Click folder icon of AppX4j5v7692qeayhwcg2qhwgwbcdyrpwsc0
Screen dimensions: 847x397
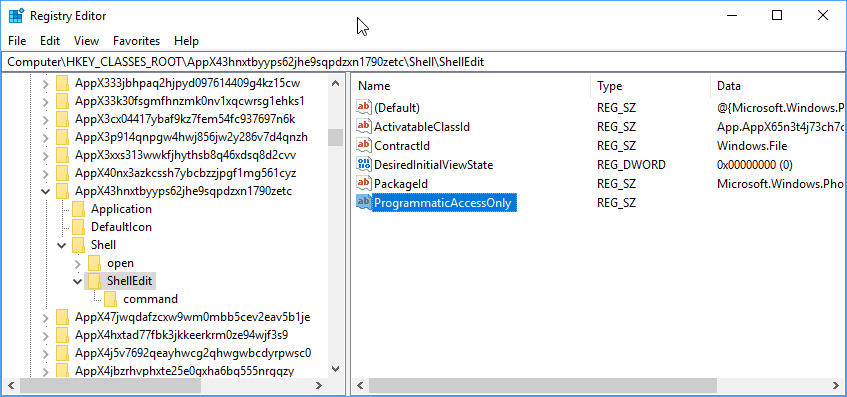[x=63, y=353]
